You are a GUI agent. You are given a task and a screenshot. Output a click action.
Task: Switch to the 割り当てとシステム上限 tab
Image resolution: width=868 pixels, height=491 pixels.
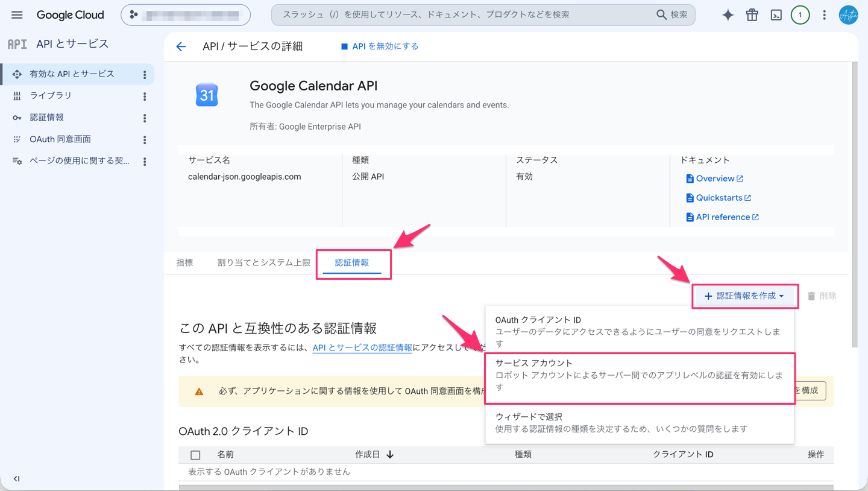pos(264,262)
